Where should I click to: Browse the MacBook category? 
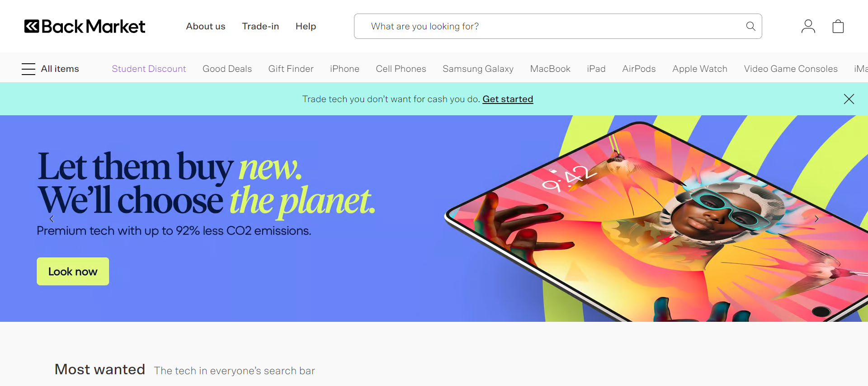point(550,69)
